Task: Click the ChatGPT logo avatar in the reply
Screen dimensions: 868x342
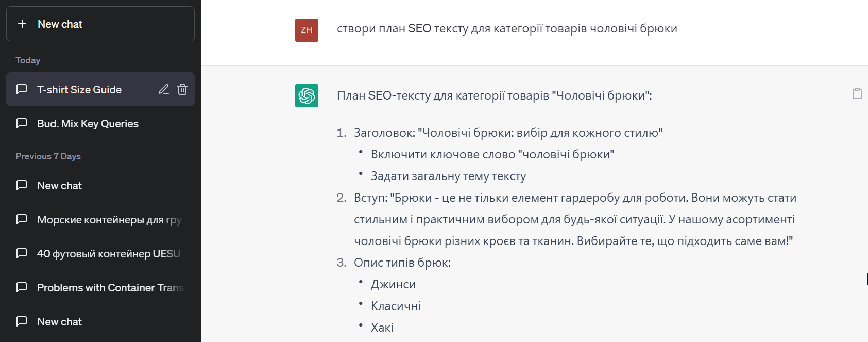Action: (307, 95)
